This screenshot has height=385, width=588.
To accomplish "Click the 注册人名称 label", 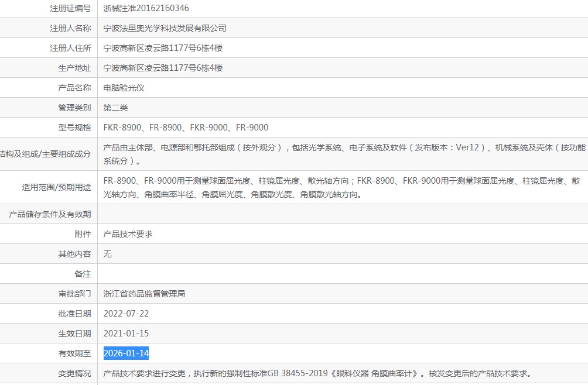I will [70, 28].
